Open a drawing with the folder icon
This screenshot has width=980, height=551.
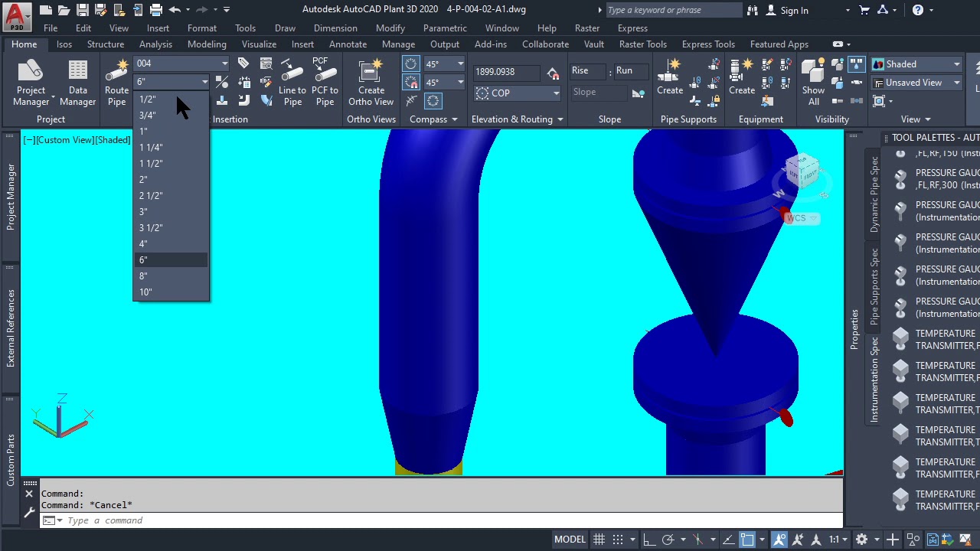click(x=64, y=10)
